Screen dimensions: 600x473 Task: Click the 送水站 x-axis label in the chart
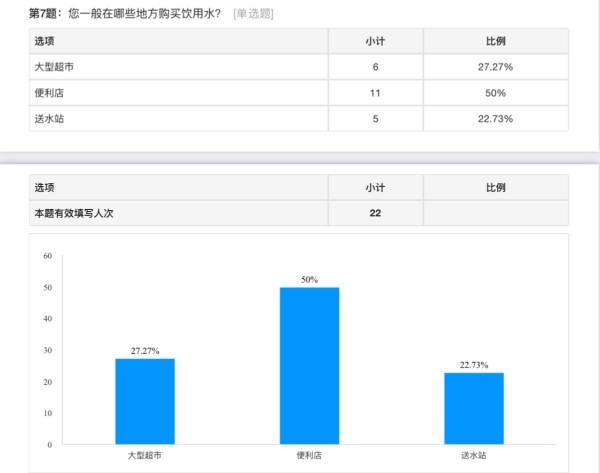click(474, 455)
